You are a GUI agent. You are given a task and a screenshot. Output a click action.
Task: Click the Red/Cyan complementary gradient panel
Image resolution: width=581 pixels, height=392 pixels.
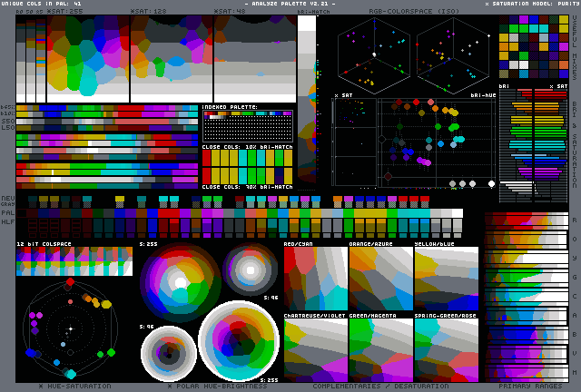coord(315,279)
